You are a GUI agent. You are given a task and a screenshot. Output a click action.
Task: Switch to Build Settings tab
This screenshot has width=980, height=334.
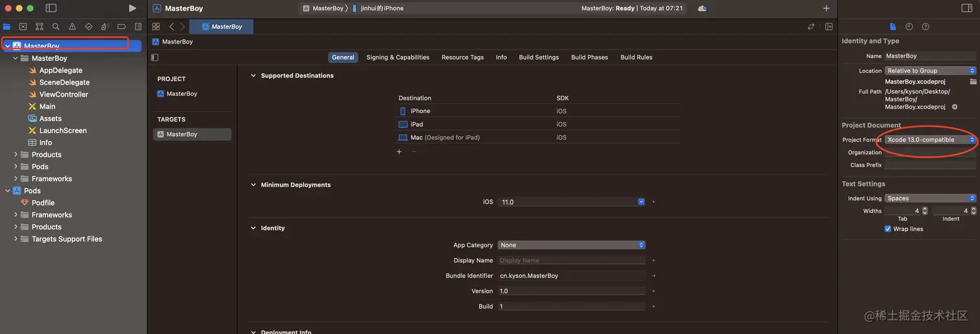point(539,57)
